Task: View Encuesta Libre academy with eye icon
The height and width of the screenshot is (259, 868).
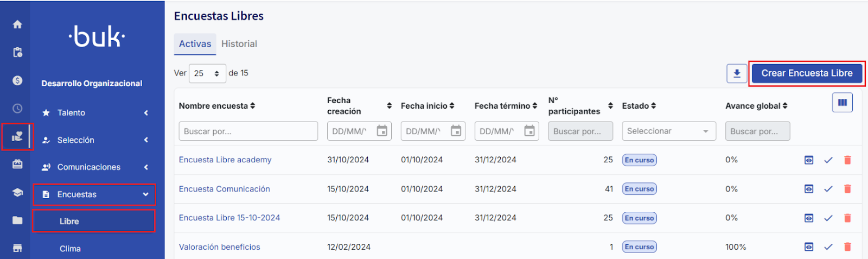Action: 808,160
